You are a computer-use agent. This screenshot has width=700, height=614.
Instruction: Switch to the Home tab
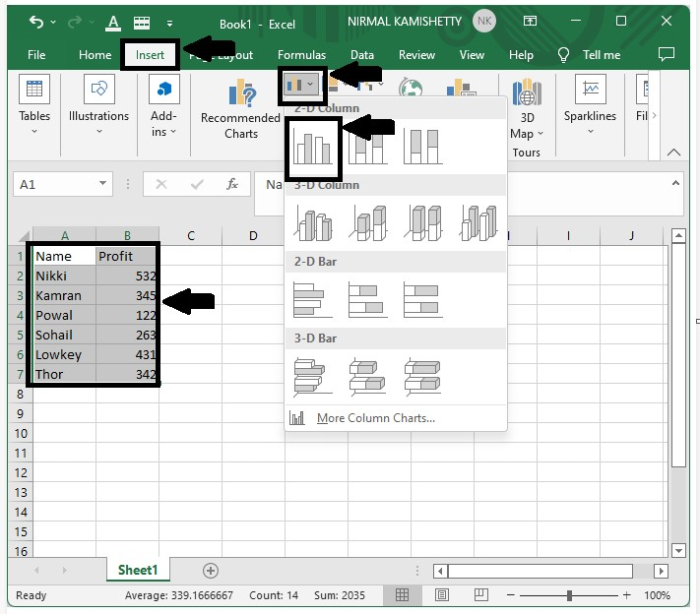click(x=95, y=55)
